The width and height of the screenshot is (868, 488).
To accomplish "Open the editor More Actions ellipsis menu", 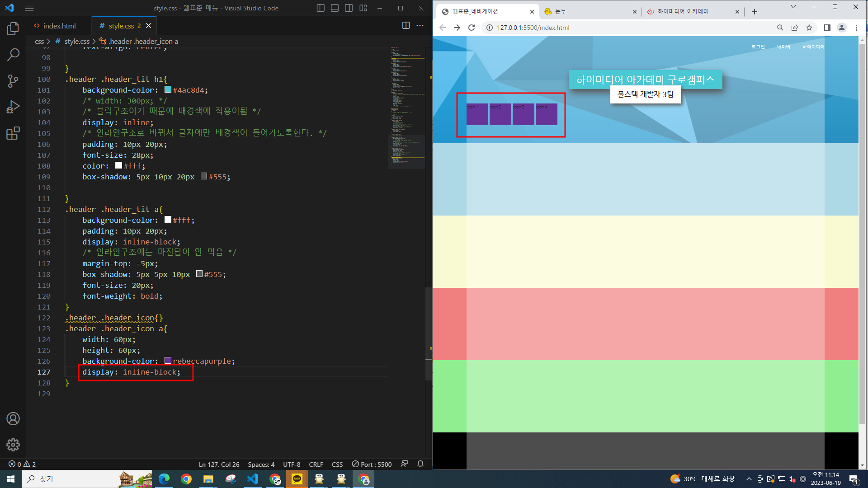I will click(420, 26).
